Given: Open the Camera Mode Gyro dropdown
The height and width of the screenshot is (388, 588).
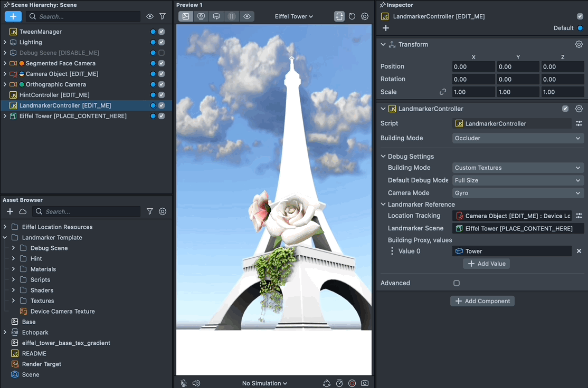Looking at the screenshot, I should tap(518, 193).
